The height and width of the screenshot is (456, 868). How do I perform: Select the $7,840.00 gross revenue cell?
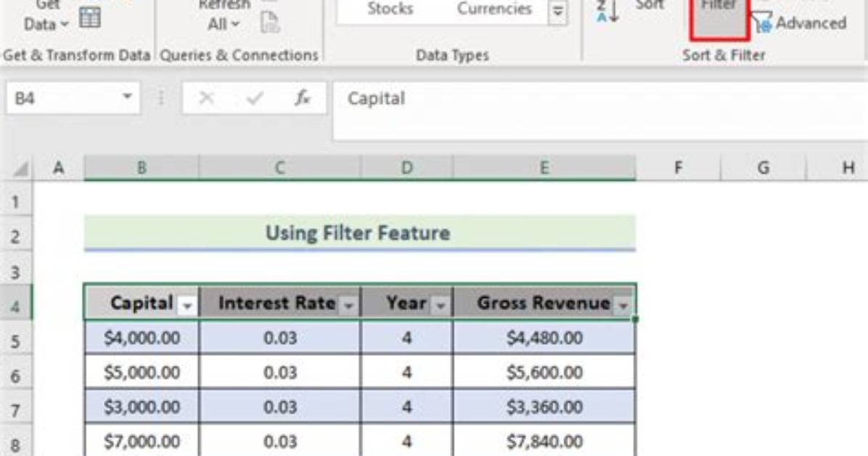pos(545,441)
